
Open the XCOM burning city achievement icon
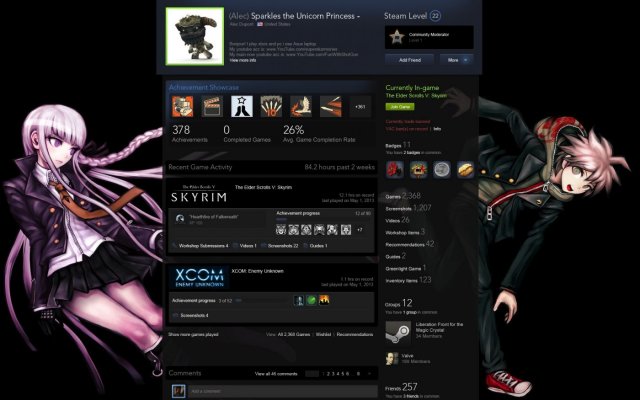click(324, 300)
